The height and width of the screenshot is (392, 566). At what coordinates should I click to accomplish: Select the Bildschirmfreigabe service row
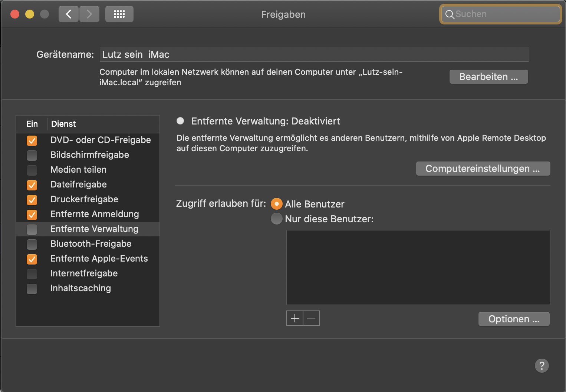tap(88, 155)
